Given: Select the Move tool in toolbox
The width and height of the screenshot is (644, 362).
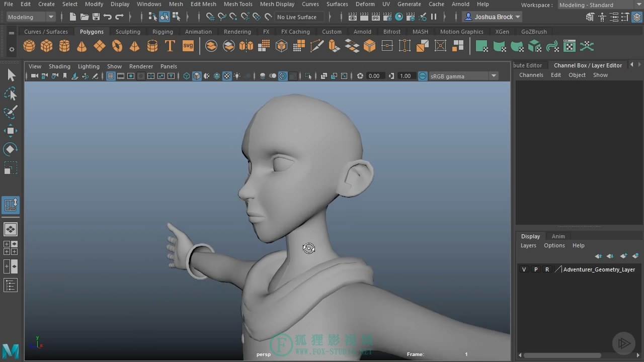Looking at the screenshot, I should pyautogui.click(x=11, y=131).
